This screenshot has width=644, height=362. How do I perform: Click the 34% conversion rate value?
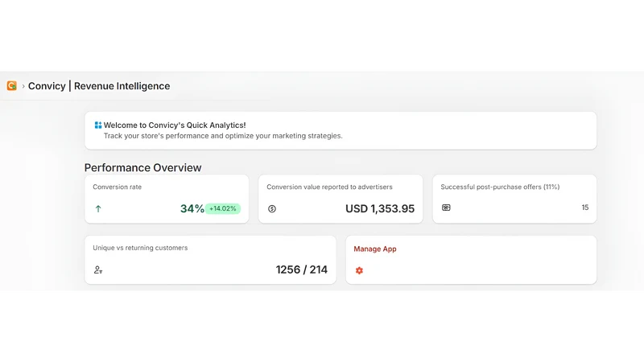[192, 208]
